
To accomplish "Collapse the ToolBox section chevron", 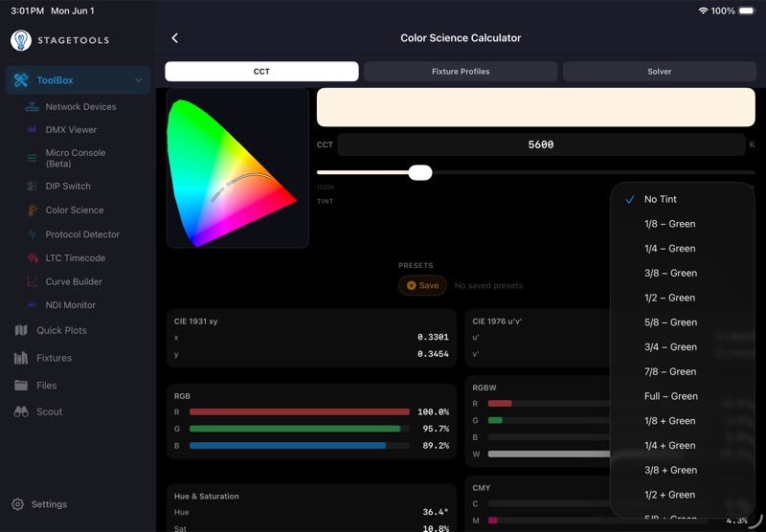I will tap(139, 80).
